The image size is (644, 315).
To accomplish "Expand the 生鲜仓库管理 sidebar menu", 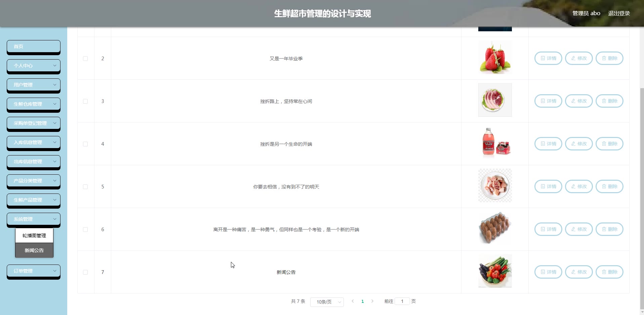I will tap(34, 104).
